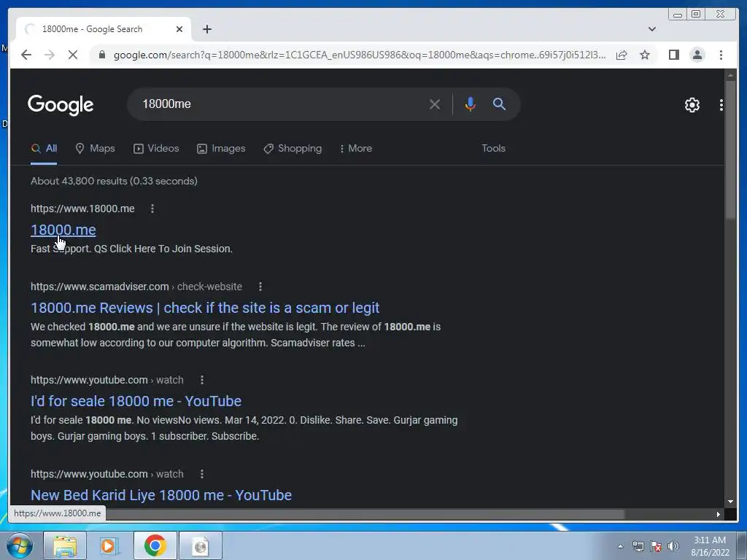747x560 pixels.
Task: Open search Tools
Action: click(x=493, y=148)
